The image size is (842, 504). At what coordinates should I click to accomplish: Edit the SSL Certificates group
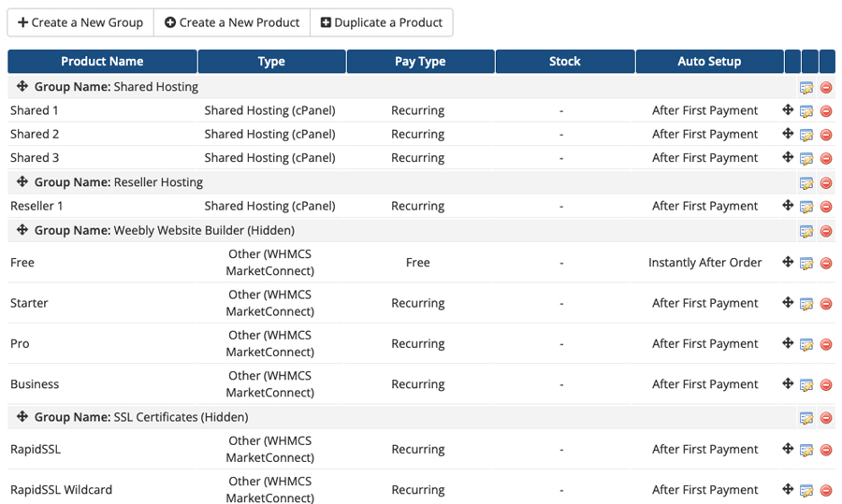click(x=806, y=418)
